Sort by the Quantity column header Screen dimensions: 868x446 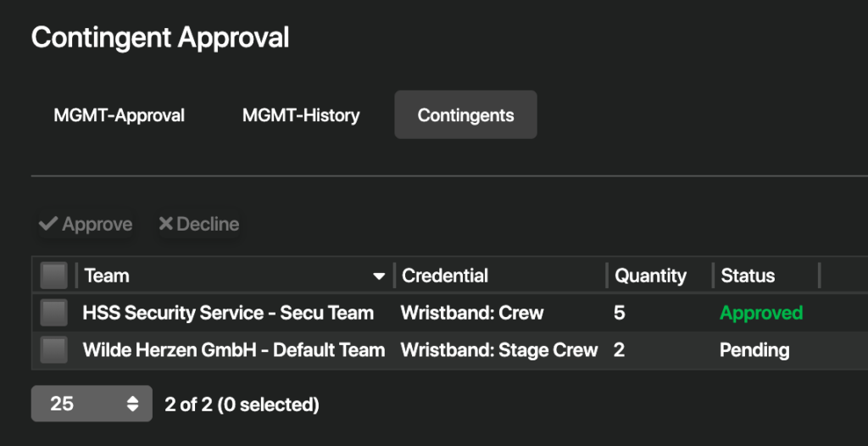(650, 276)
